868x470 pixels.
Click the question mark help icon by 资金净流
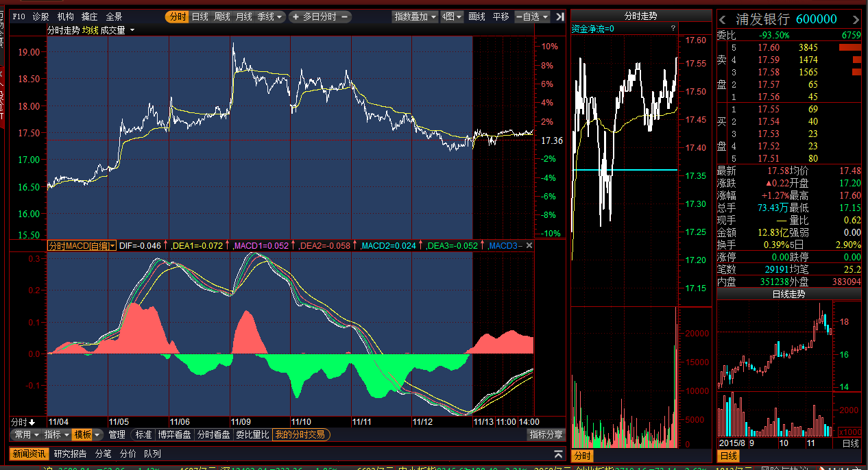(673, 28)
